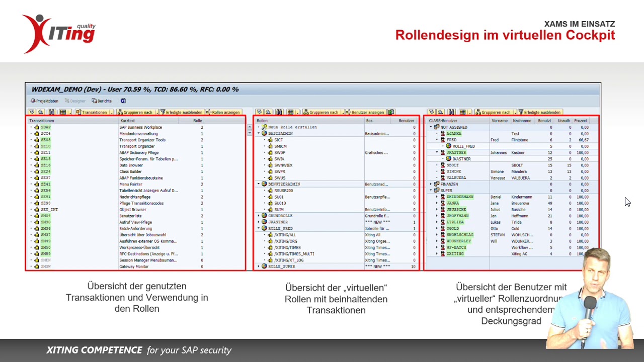
Task: Click the green copy icon after Benutzer anzeigen
Action: pyautogui.click(x=391, y=112)
